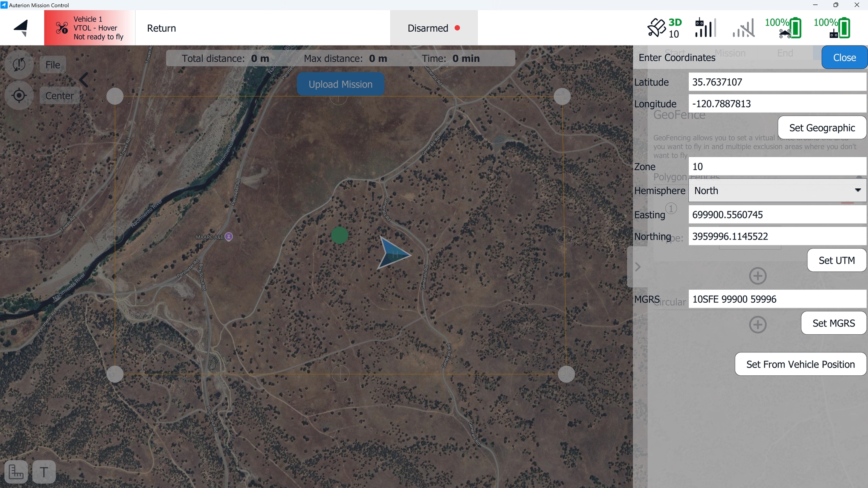868x488 pixels.
Task: Open the terrain profile ruler icon
Action: 16,471
